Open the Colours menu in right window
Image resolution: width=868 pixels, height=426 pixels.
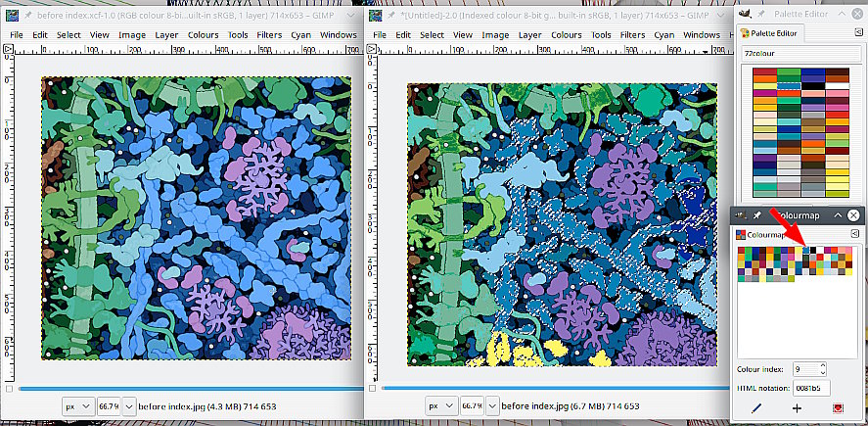tap(568, 34)
